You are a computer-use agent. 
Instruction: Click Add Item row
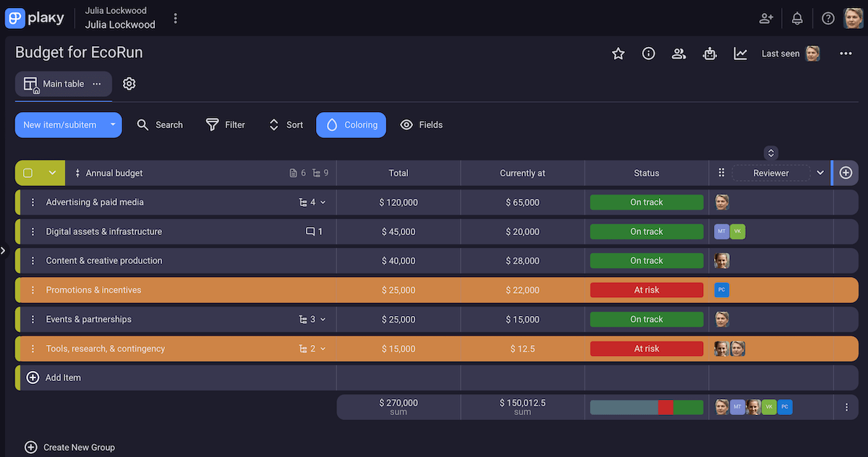coord(63,377)
